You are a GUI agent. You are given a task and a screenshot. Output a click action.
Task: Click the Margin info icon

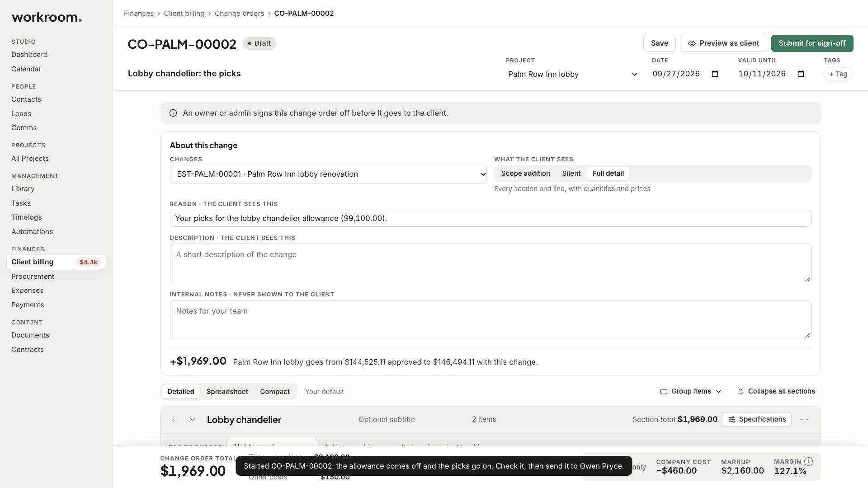(809, 461)
